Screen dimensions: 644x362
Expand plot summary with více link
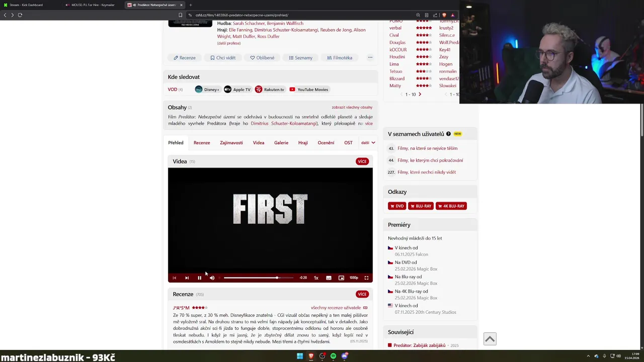(x=369, y=124)
